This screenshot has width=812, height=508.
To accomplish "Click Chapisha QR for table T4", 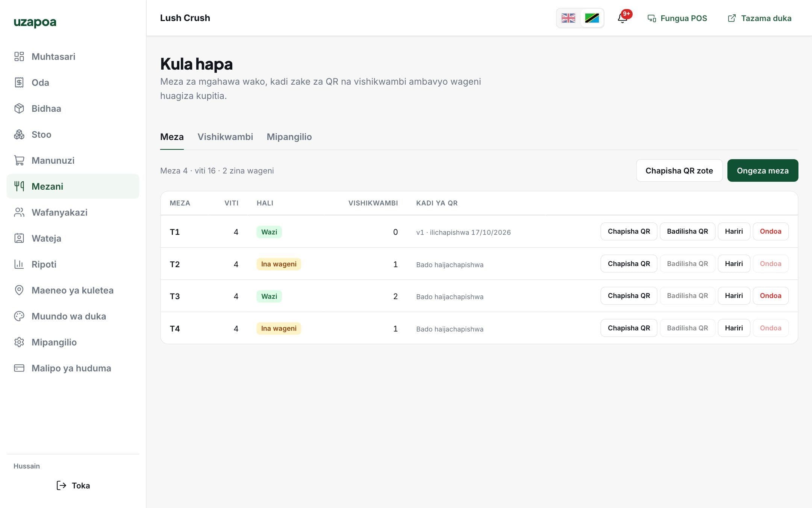I will [629, 328].
